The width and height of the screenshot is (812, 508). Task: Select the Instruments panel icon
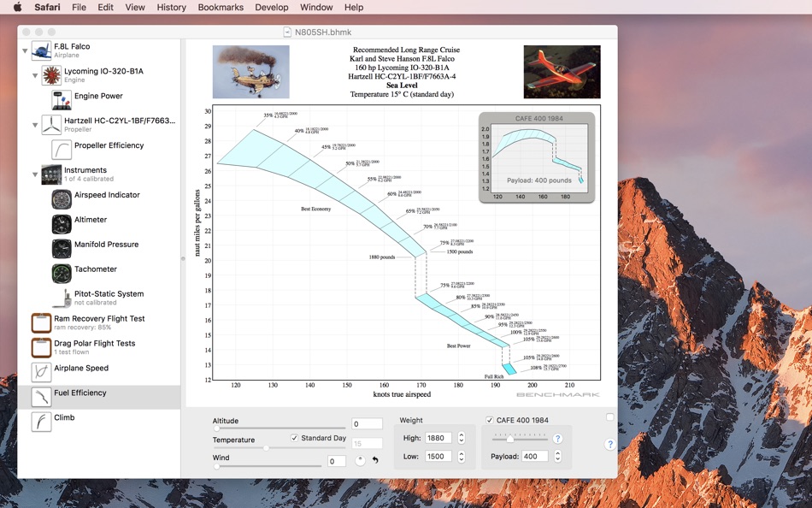coord(51,174)
